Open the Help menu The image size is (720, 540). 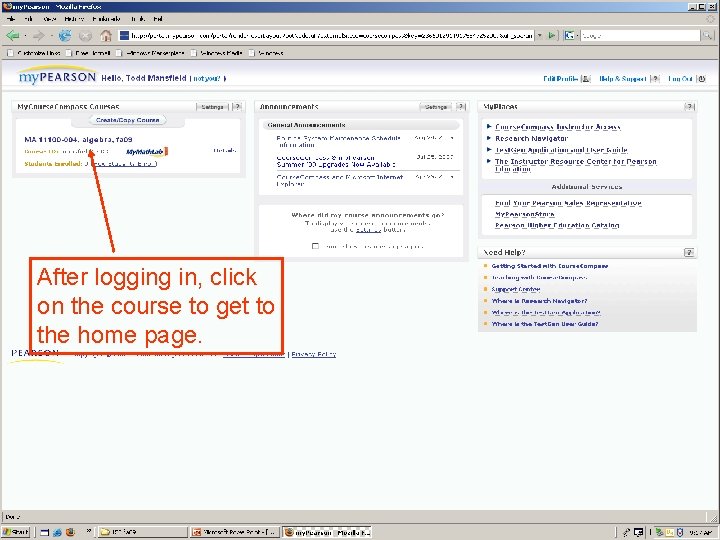[158, 19]
